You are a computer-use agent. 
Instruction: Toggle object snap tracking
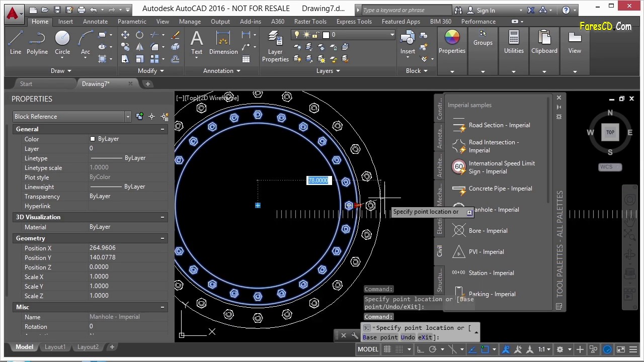472,349
